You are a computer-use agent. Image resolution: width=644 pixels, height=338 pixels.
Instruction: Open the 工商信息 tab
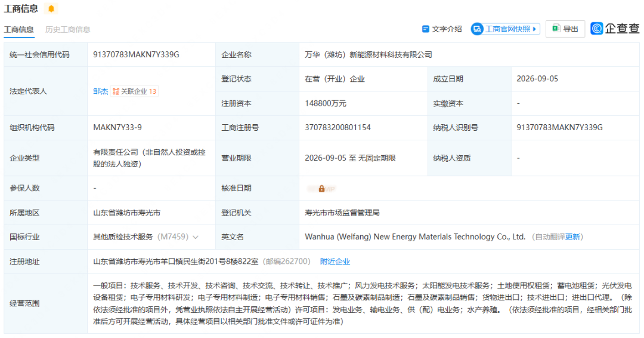(19, 30)
